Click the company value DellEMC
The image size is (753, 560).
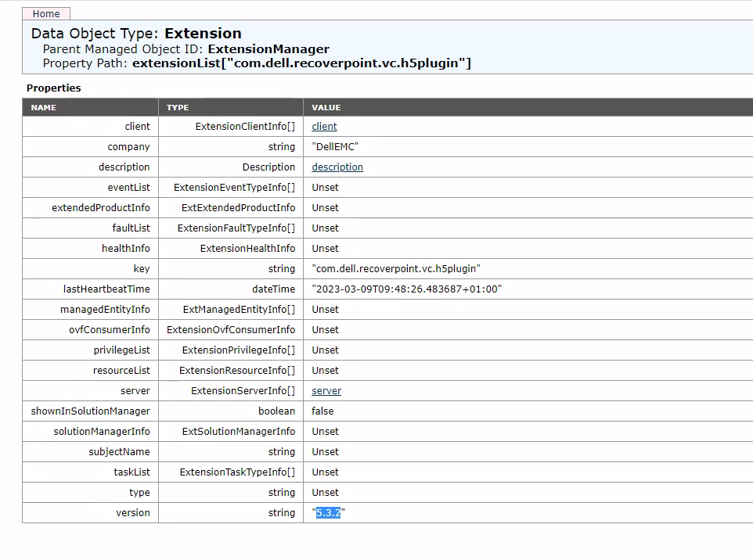[337, 146]
